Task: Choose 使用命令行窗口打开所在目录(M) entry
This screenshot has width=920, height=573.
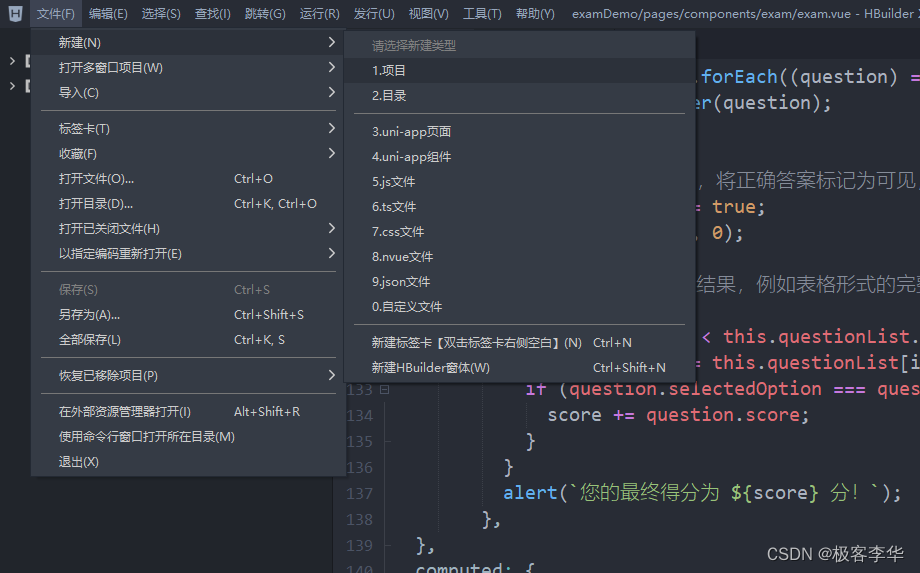Action: click(188, 437)
